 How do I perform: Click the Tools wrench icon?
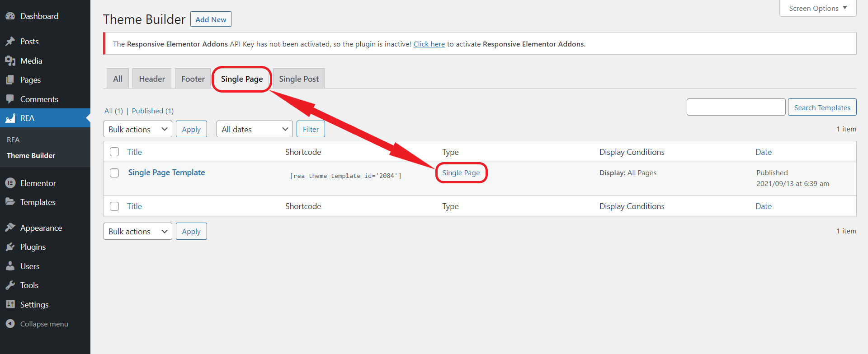tap(10, 285)
